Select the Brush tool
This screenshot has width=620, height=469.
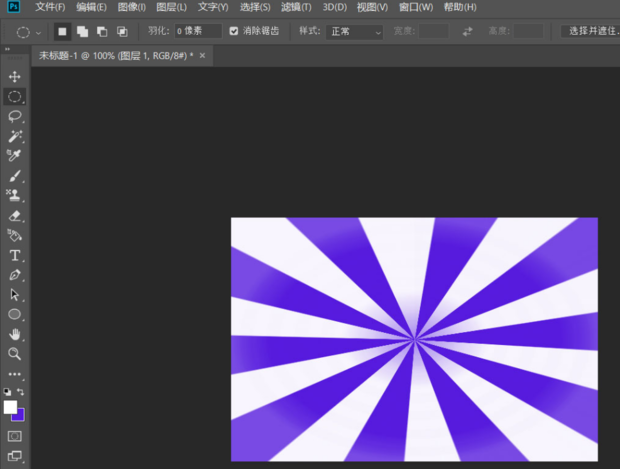(15, 176)
